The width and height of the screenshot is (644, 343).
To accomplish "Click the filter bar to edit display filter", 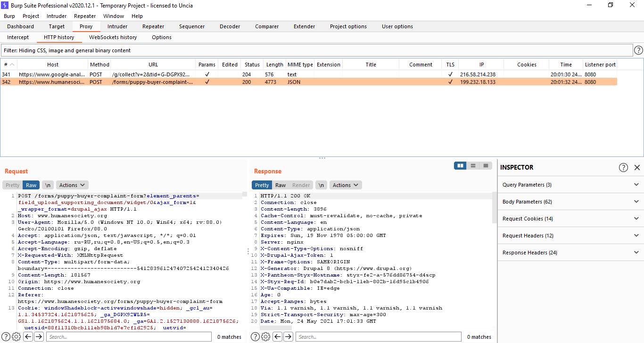I will tap(316, 50).
